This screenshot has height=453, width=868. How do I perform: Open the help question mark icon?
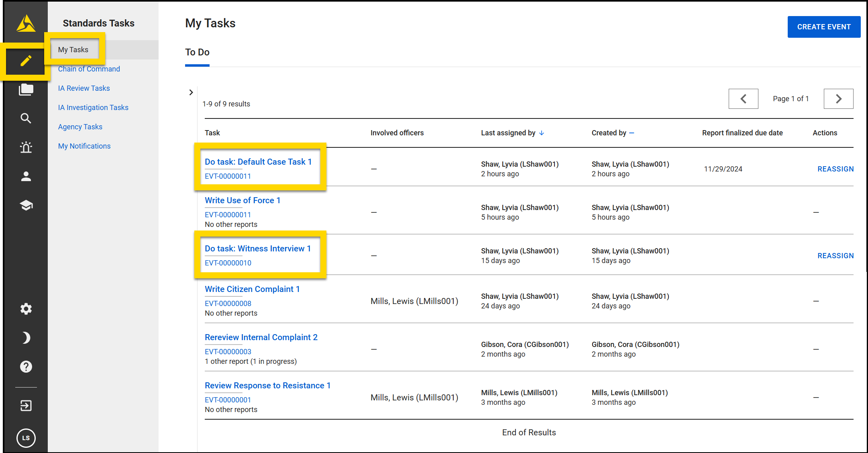(x=26, y=366)
